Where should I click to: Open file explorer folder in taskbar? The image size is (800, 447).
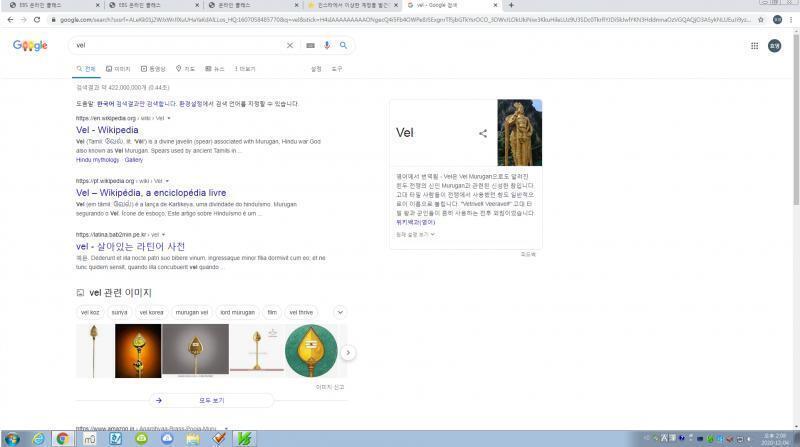coord(193,439)
